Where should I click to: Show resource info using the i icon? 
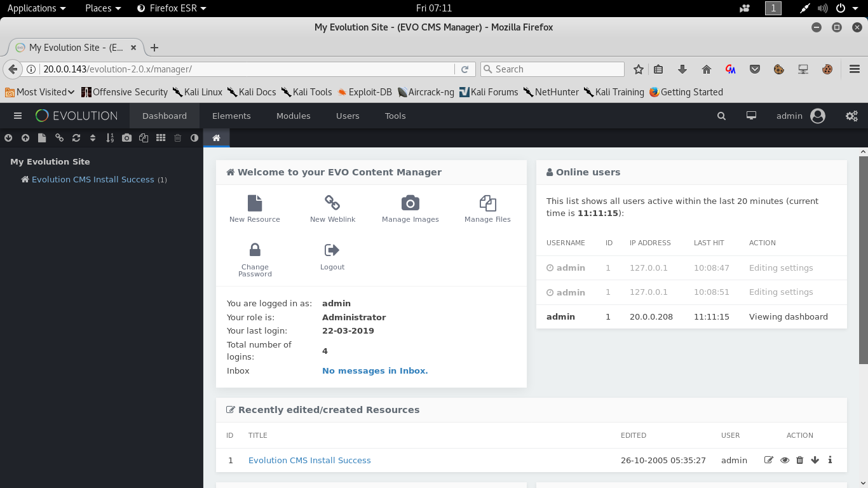[830, 460]
